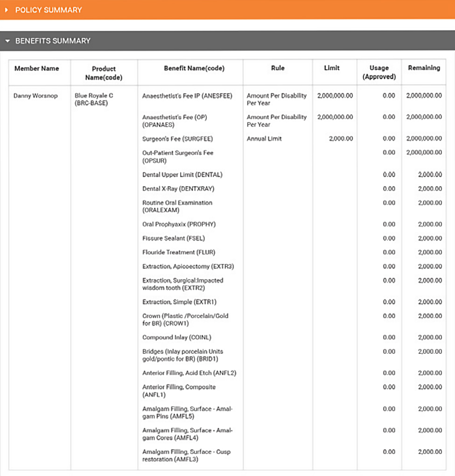
Task: Select the Annual Limit rule text
Action: (264, 139)
